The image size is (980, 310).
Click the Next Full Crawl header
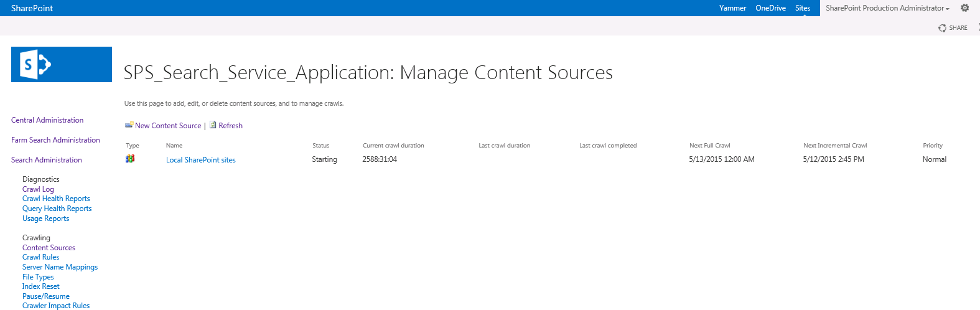(710, 146)
